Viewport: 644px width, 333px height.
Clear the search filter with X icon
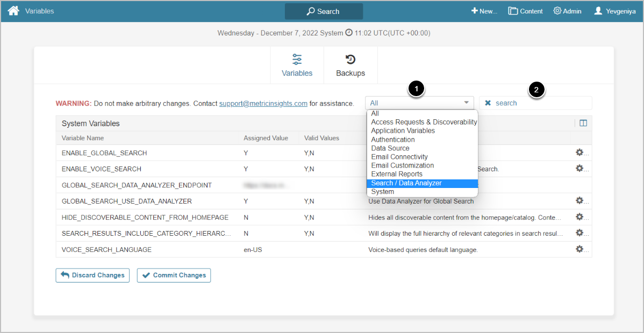[488, 103]
